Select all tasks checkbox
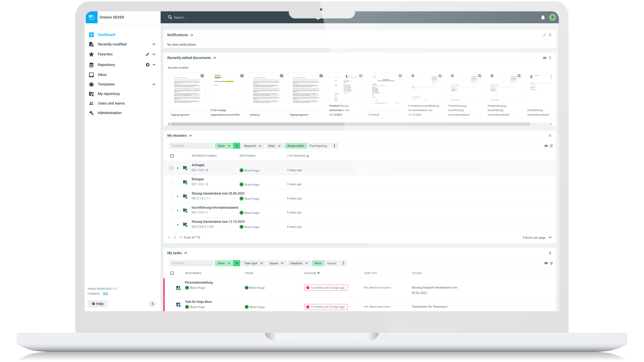The width and height of the screenshot is (644, 362). (x=172, y=273)
